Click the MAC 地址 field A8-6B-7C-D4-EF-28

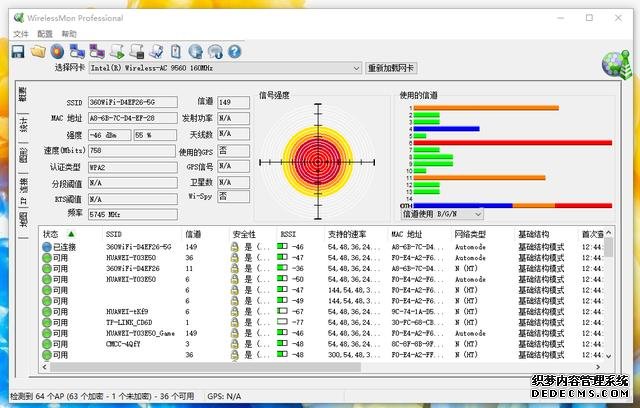coord(133,118)
